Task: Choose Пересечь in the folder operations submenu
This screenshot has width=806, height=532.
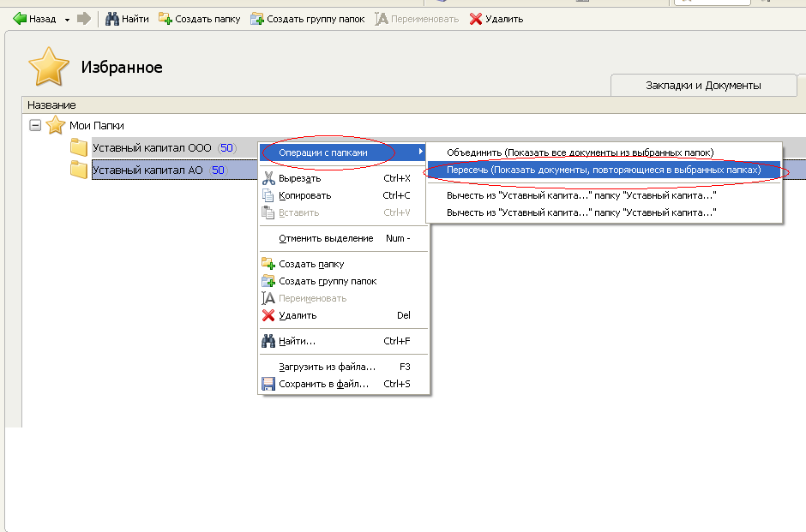Action: click(604, 170)
